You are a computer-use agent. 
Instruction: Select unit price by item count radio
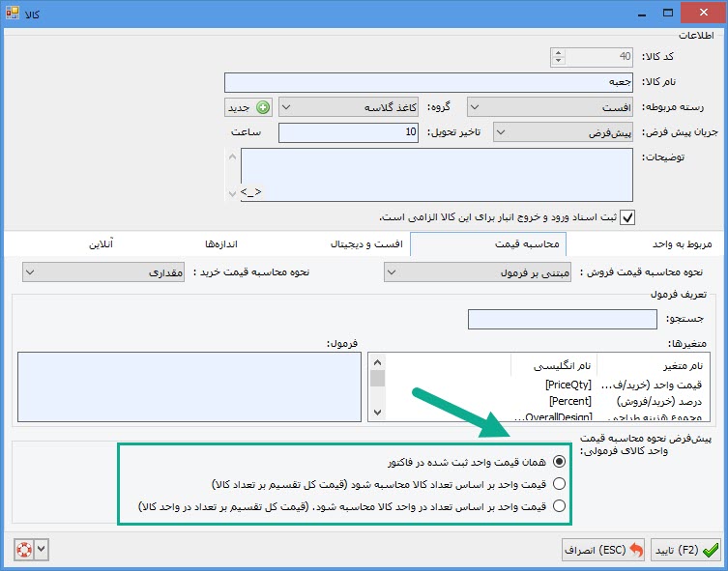(x=559, y=483)
